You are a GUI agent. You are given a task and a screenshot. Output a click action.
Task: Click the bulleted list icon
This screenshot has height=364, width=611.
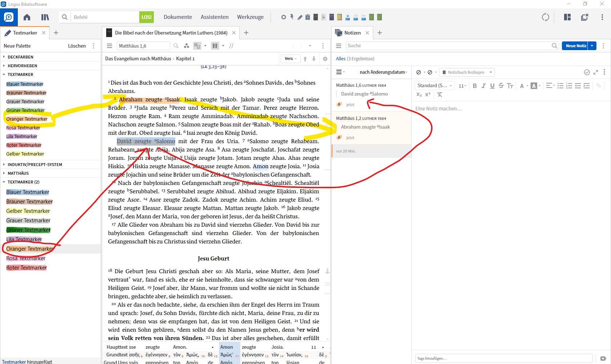pos(560,86)
